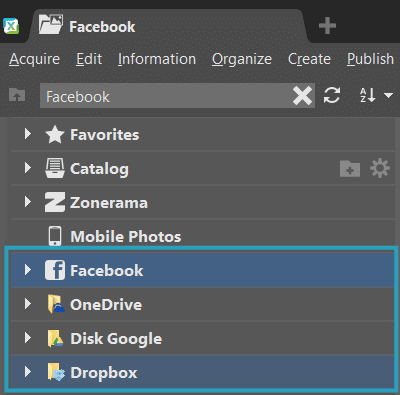The width and height of the screenshot is (400, 395).
Task: Open the A-Z sort order dropdown
Action: coord(376,95)
